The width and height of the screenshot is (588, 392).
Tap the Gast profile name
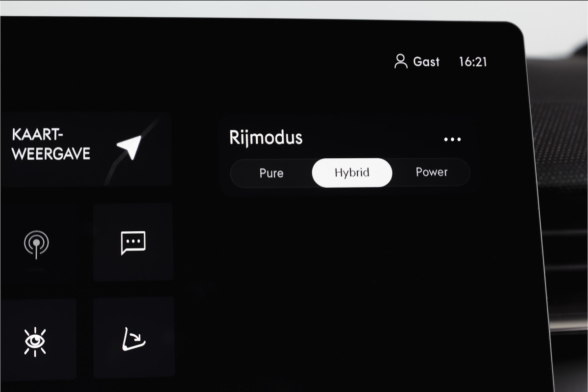pyautogui.click(x=426, y=62)
